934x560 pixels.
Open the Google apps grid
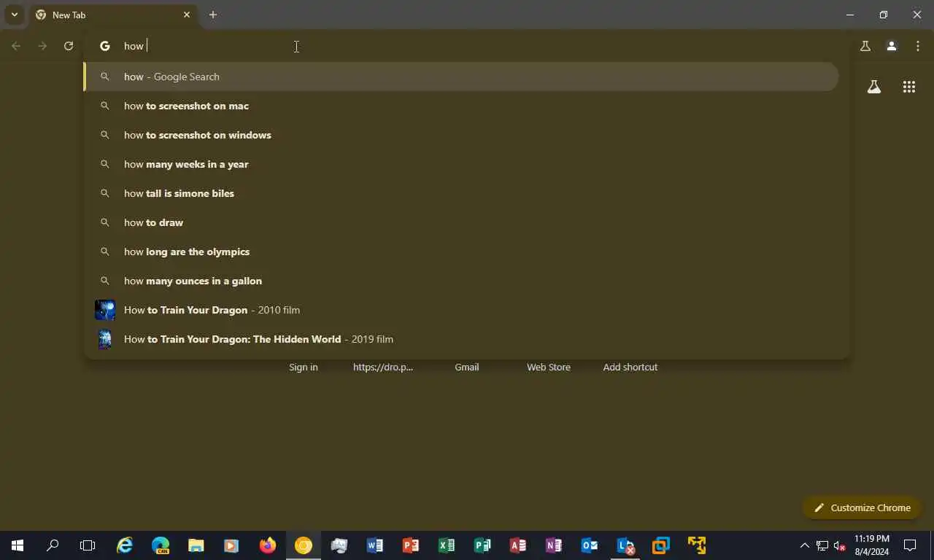click(909, 87)
